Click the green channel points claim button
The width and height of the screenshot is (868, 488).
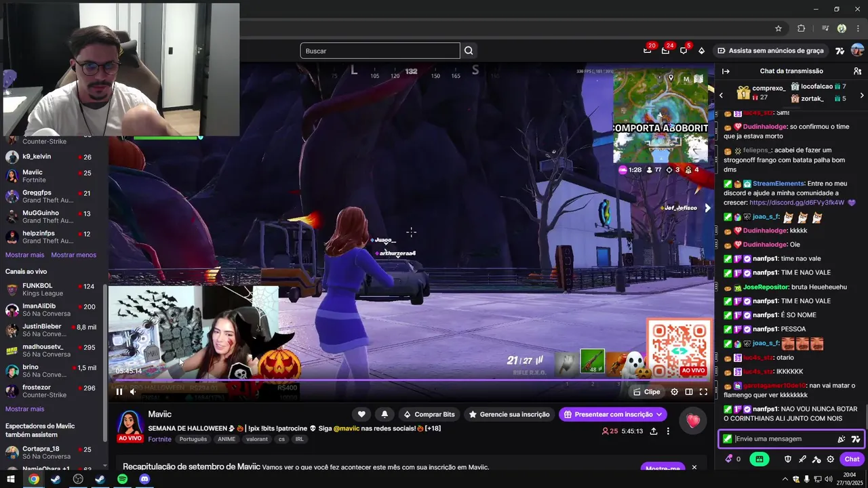tap(759, 459)
